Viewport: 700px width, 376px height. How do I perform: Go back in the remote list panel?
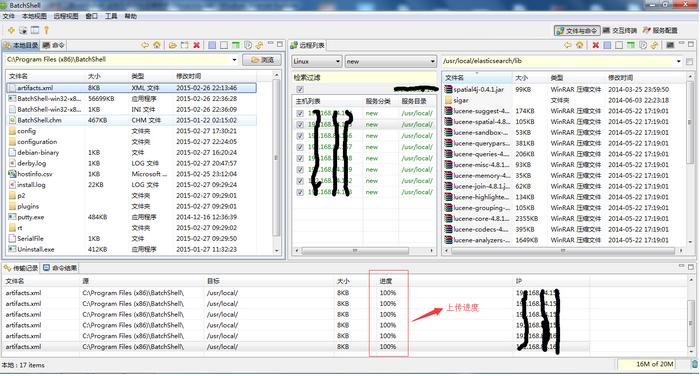tap(567, 45)
